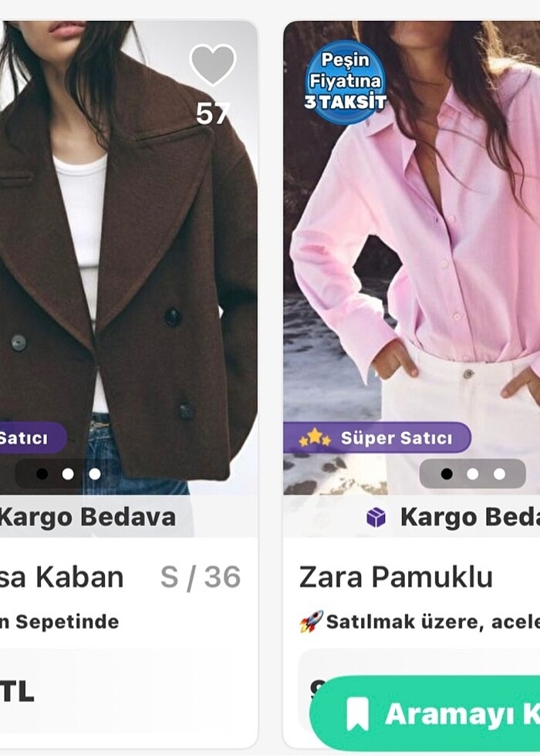Image resolution: width=540 pixels, height=756 pixels.
Task: Click the purple cargo box icon
Action: 376,518
